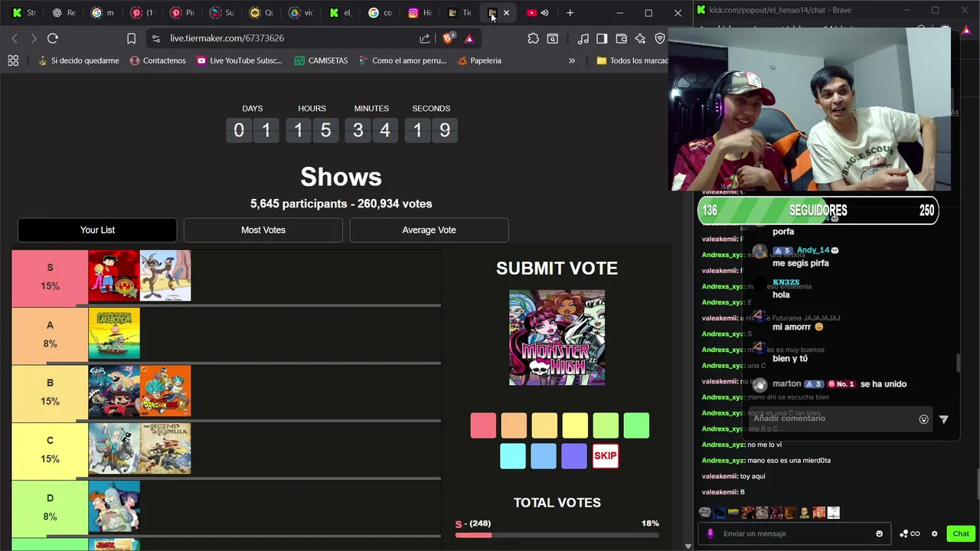980x551 pixels.
Task: Open CAMISETAS bookmark
Action: (321, 60)
